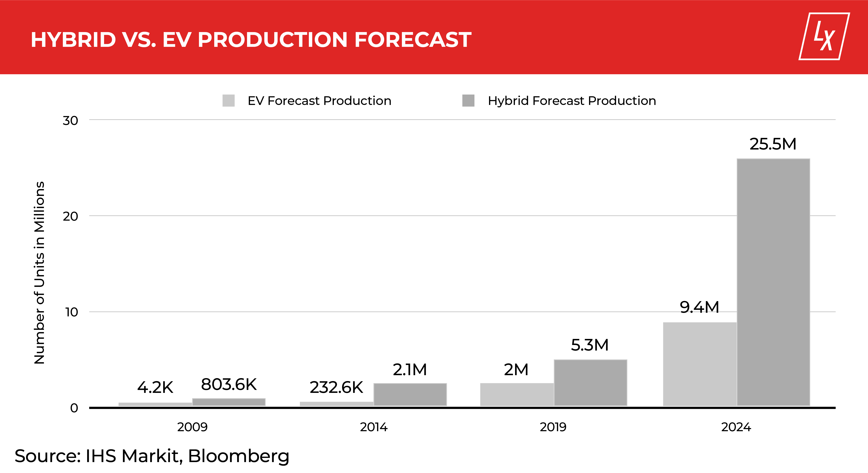
Task: Click the 'EV Forecast Production' legend label
Action: point(319,101)
